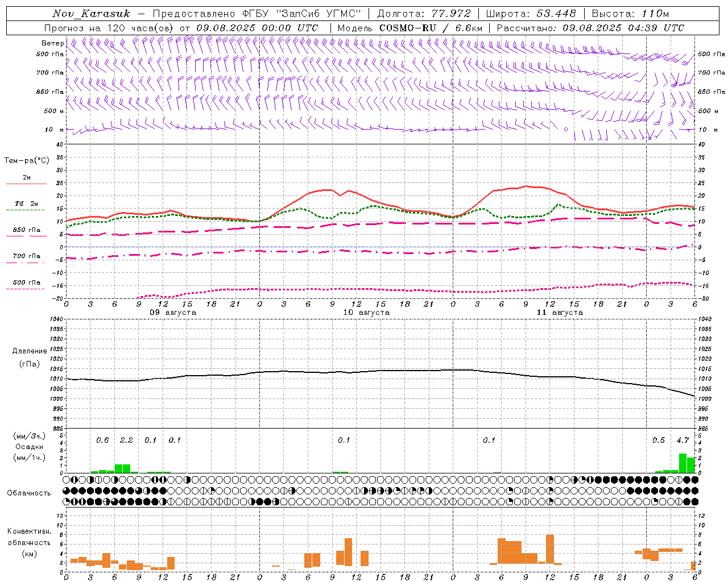Image resolution: width=728 pixels, height=582 pixels.
Task: Click the '0.6' precipitation amount value
Action: 102,440
